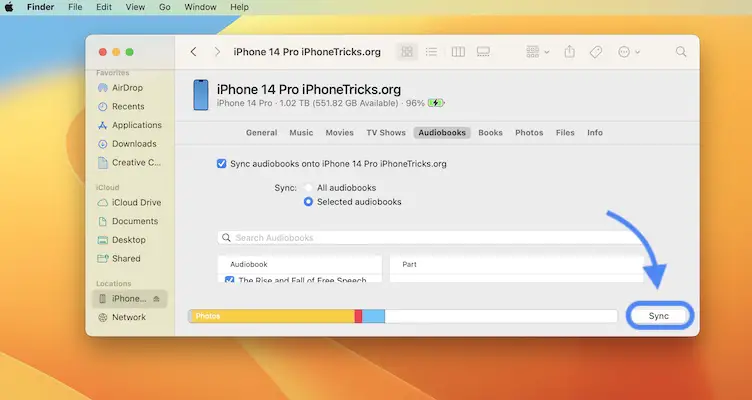The width and height of the screenshot is (752, 400).
Task: Open the Group By dropdown
Action: (x=538, y=51)
